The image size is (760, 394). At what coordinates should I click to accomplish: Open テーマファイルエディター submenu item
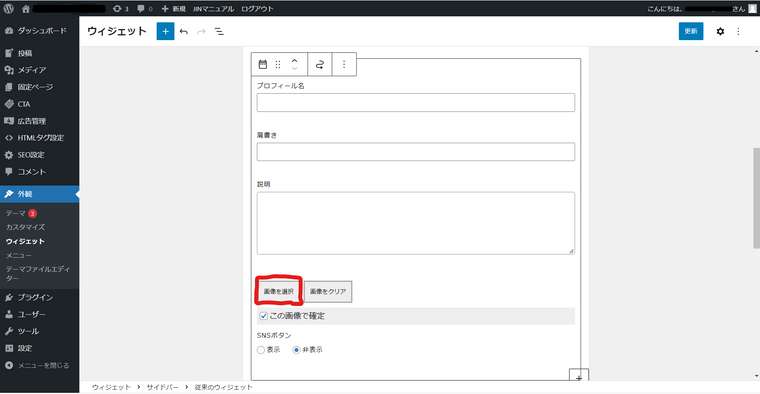coord(38,273)
